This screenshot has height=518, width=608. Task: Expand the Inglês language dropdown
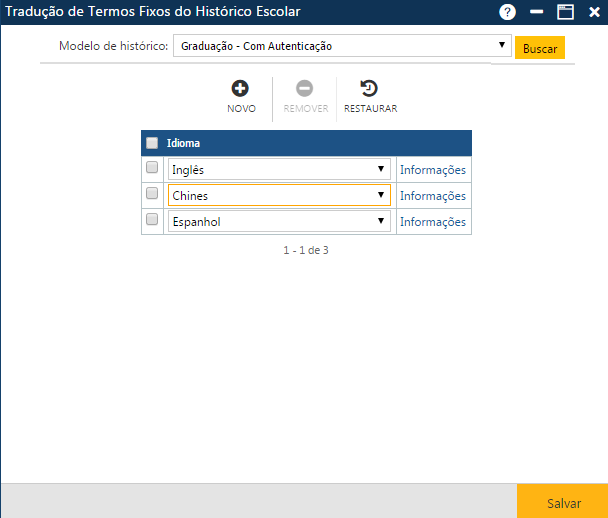click(279, 169)
